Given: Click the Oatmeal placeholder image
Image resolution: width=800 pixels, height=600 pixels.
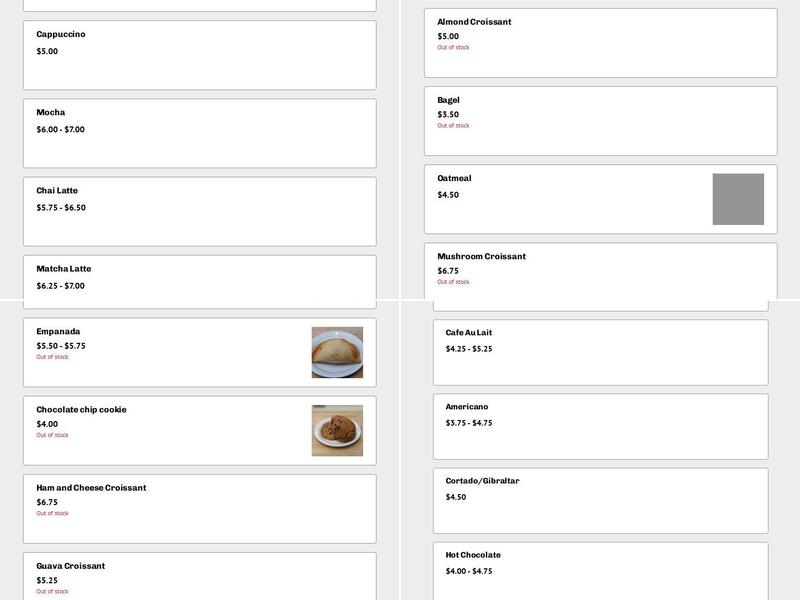Looking at the screenshot, I should (738, 199).
